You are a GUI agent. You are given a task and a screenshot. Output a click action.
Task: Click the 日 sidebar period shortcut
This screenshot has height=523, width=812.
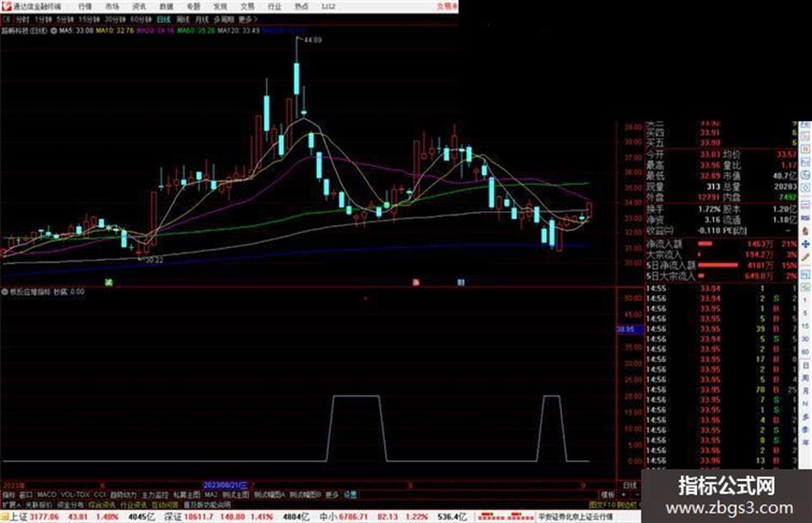coord(805,365)
